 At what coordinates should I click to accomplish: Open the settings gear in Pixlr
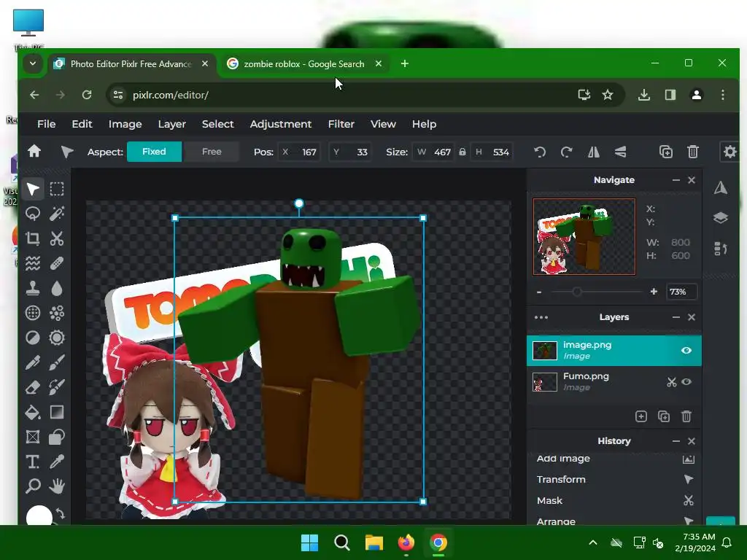pos(729,152)
